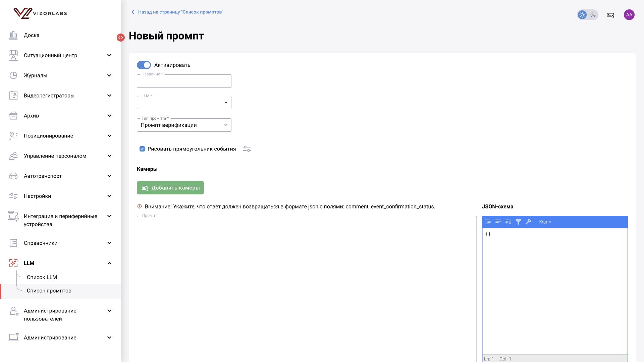The height and width of the screenshot is (362, 644).
Task: Open Настройки sidebar item
Action: click(37, 196)
